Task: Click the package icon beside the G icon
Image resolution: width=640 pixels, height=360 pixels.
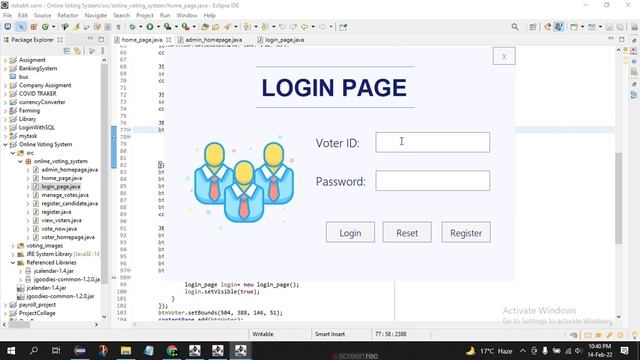Action: tap(33, 27)
